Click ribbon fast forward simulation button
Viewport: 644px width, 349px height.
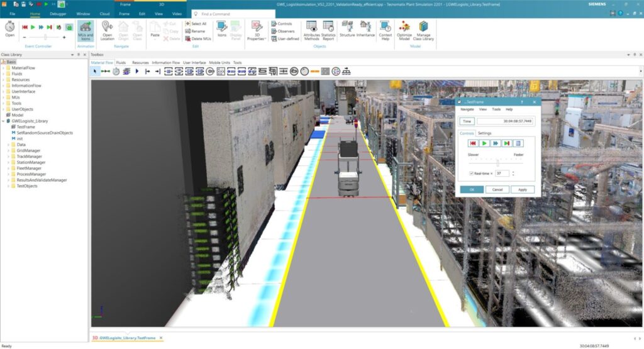pyautogui.click(x=41, y=27)
